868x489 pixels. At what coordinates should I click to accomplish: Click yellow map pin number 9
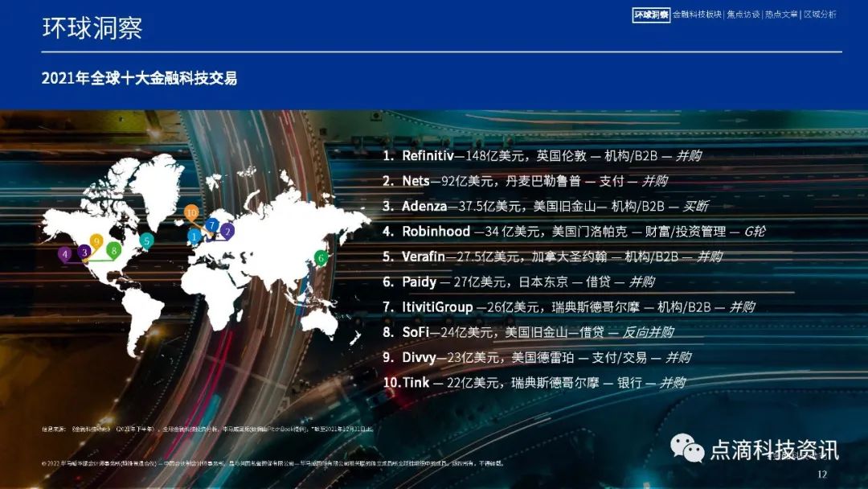coord(96,241)
